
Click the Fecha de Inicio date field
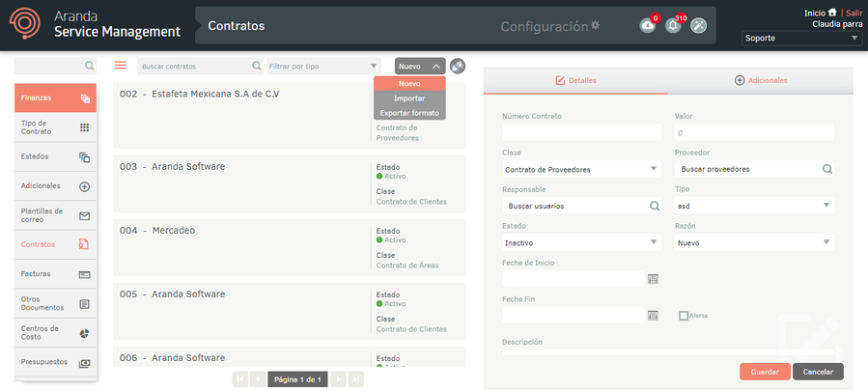[x=574, y=279]
